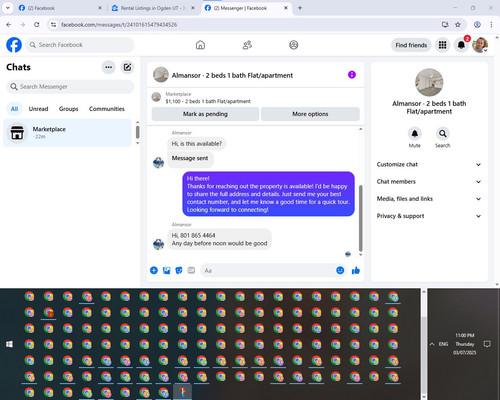Mute conversation using the bell icon
Screen dimensions: 500x400
(x=415, y=134)
